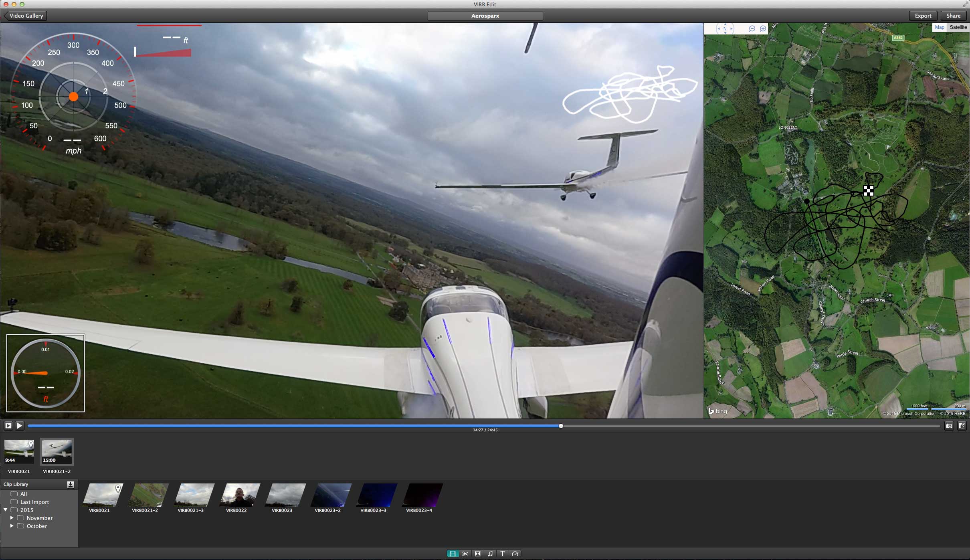Click the video timeline scrubber
This screenshot has width=970, height=560.
(x=561, y=426)
